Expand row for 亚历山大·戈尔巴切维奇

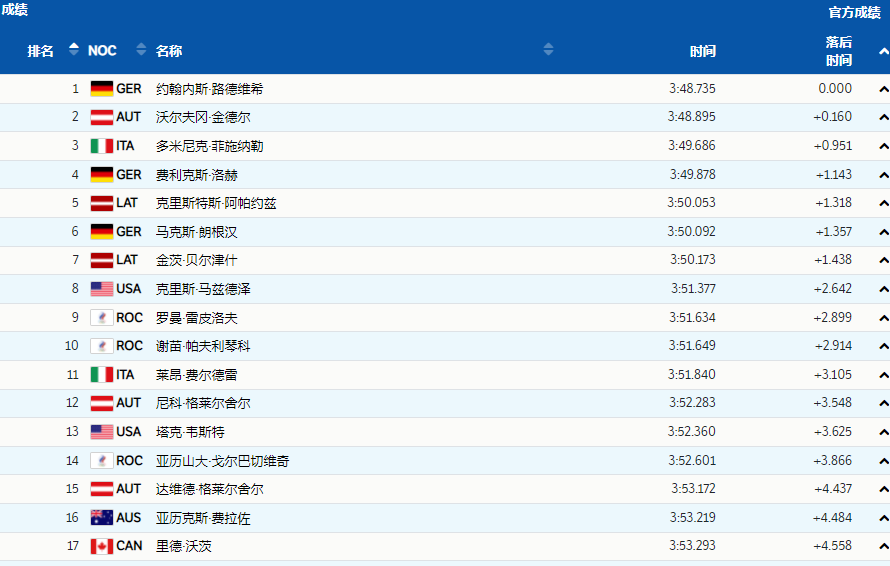[x=883, y=461]
